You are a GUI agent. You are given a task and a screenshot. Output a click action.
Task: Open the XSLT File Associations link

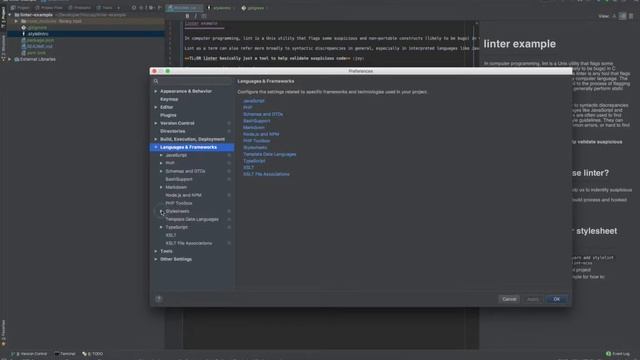click(x=266, y=174)
